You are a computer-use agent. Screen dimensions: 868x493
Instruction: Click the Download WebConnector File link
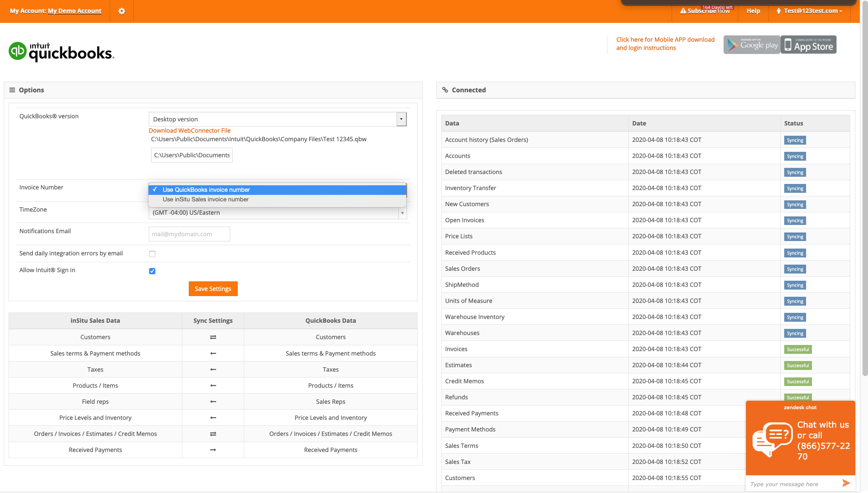click(189, 130)
